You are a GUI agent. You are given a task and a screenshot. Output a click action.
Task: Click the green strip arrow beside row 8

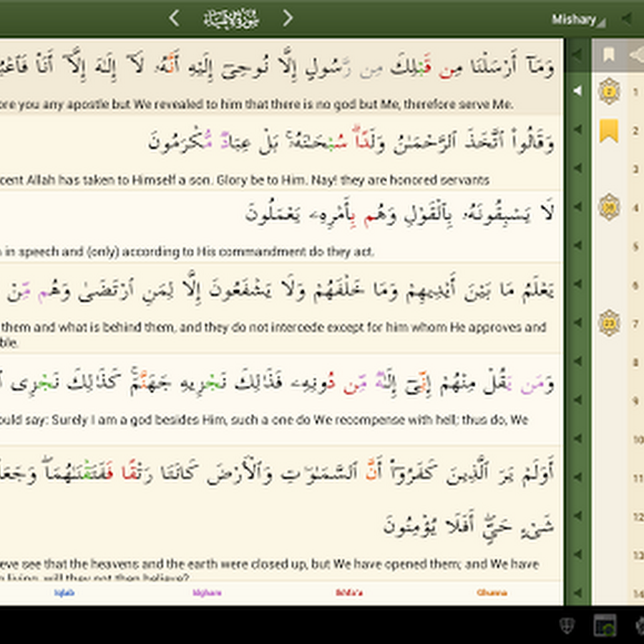pyautogui.click(x=577, y=361)
